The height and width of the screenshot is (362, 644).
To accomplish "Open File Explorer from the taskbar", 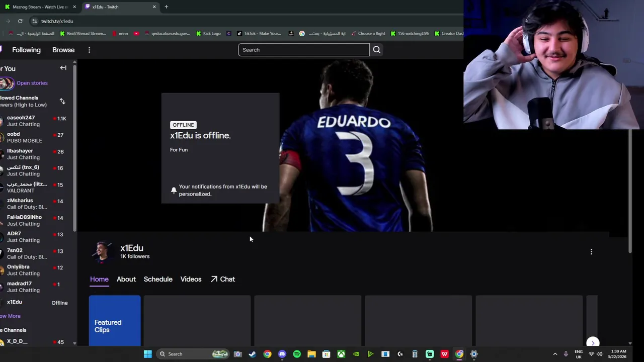I will [x=311, y=354].
